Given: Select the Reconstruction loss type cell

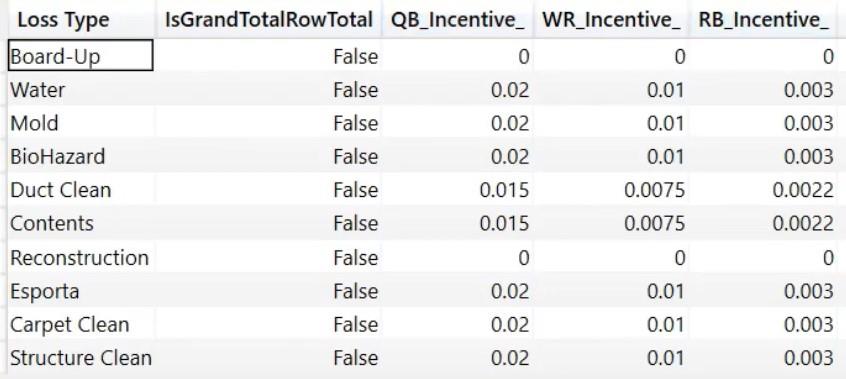Looking at the screenshot, I should click(79, 258).
